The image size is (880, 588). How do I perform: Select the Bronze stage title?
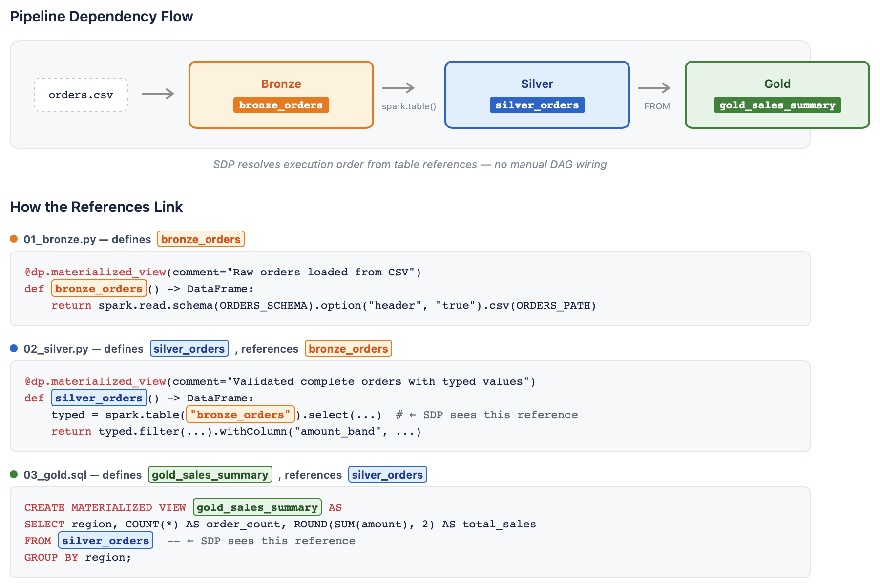pyautogui.click(x=281, y=84)
